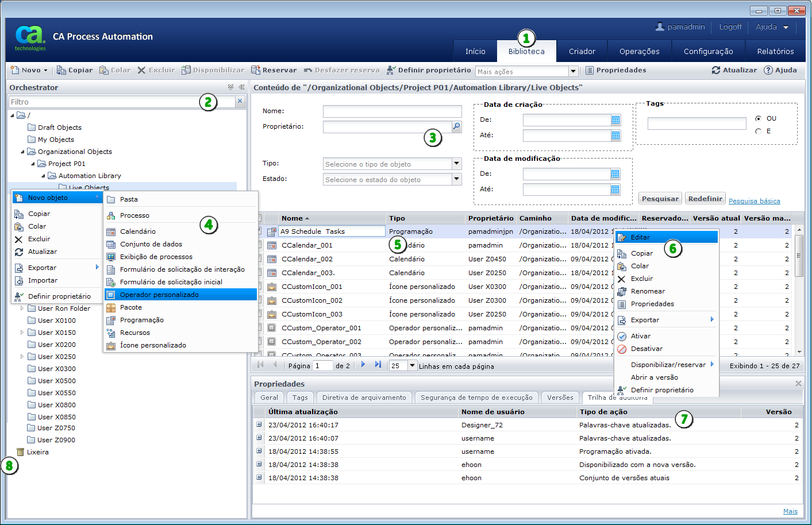Open the Mais ações dropdown
This screenshot has width=812, height=525.
tap(572, 71)
